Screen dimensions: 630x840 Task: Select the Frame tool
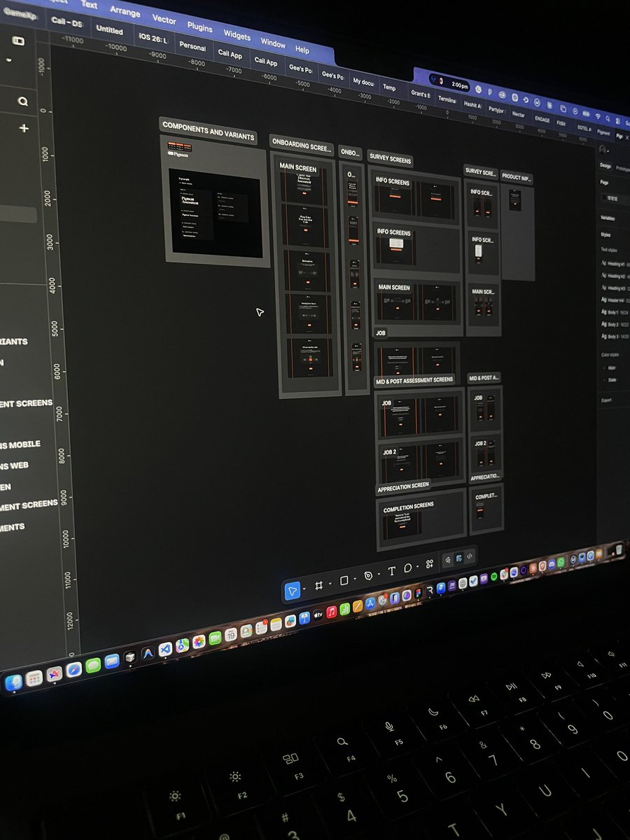318,585
